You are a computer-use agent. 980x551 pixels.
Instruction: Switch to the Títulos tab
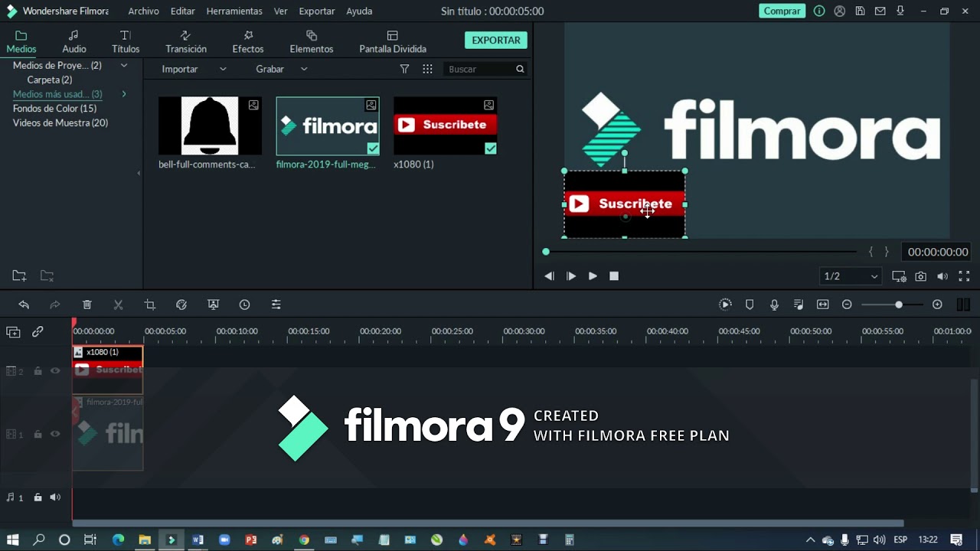126,42
